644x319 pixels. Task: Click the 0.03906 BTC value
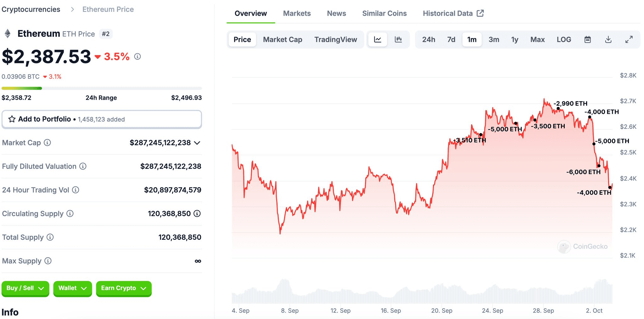click(x=20, y=76)
